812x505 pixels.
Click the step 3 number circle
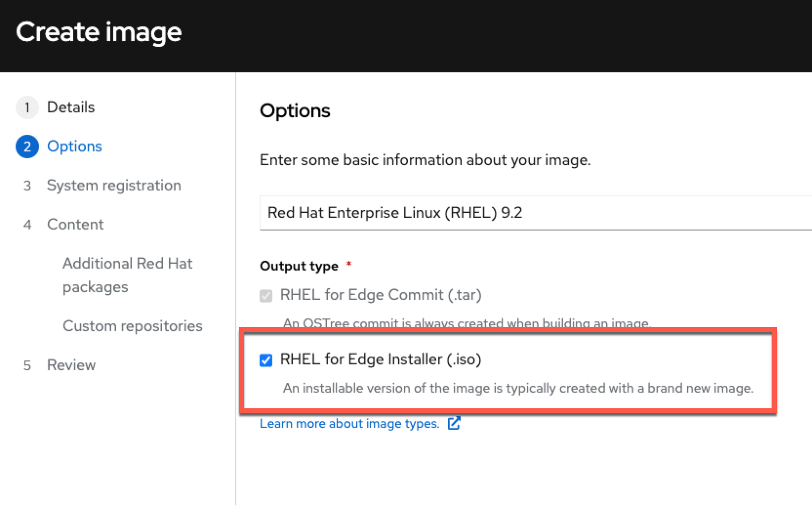click(x=27, y=186)
